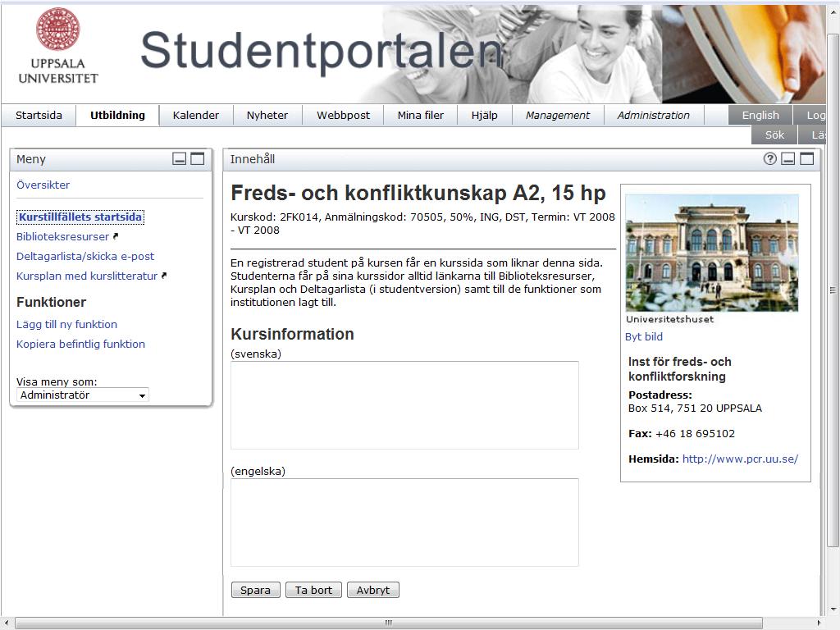Click into the engelska Kursinformation text area

pos(404,523)
